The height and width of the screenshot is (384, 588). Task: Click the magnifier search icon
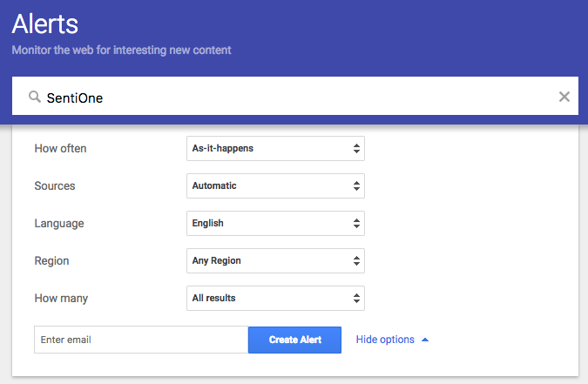(35, 97)
